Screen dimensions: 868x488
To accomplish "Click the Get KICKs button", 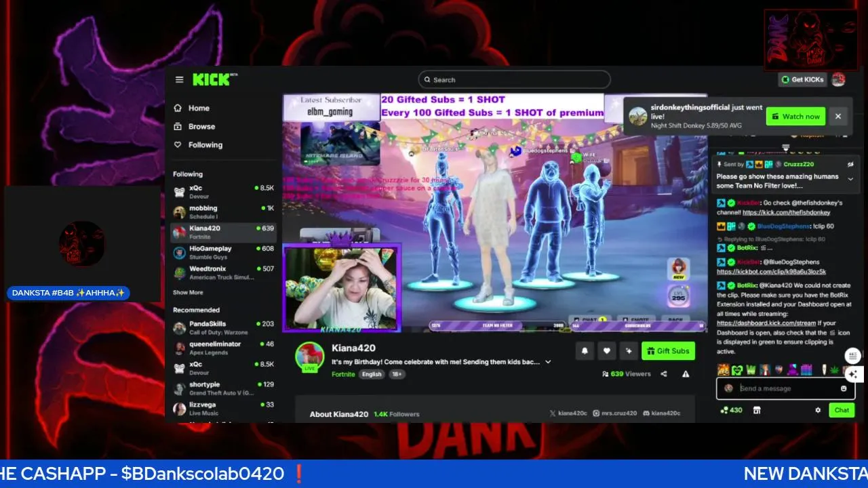I will pyautogui.click(x=802, y=79).
